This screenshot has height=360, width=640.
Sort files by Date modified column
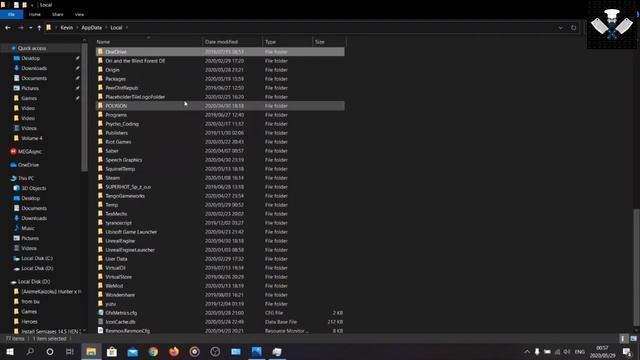[232, 42]
